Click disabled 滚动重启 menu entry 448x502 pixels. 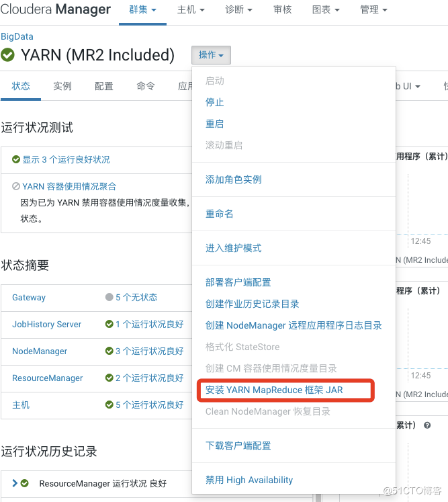(224, 145)
